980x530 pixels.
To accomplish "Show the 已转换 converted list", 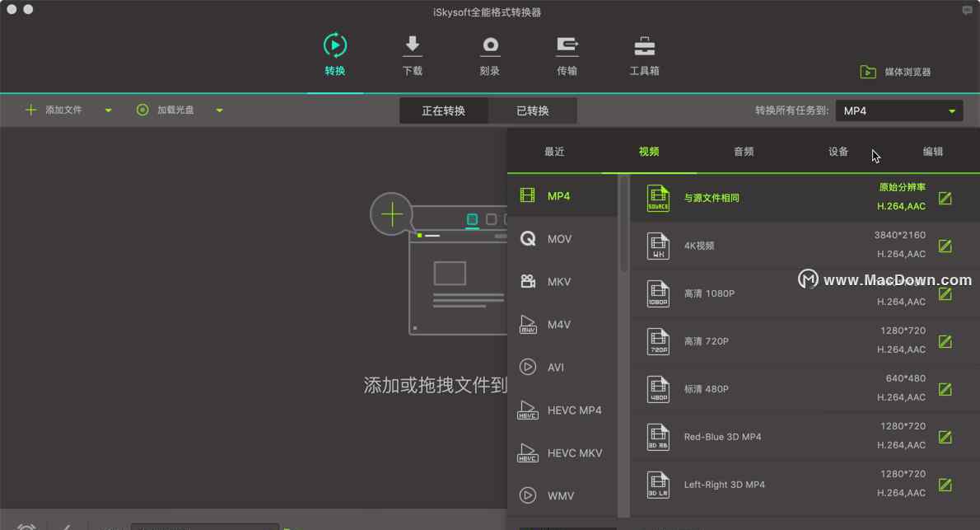I will [533, 110].
